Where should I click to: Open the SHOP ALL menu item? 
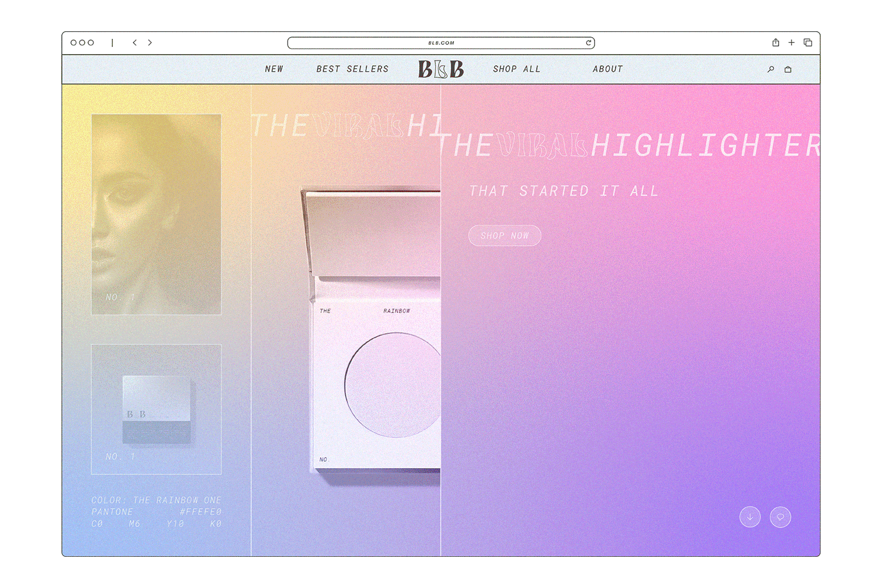point(517,69)
